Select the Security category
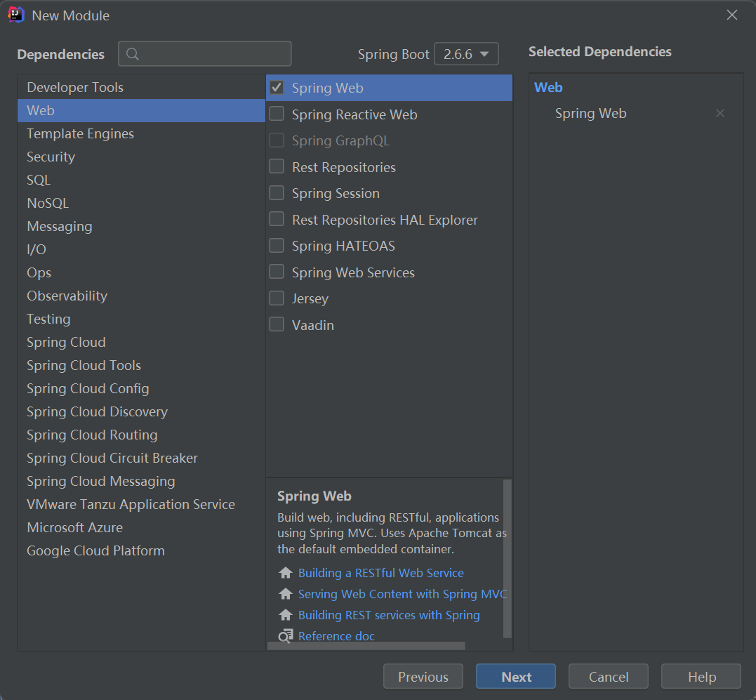Viewport: 756px width, 700px height. (x=141, y=157)
